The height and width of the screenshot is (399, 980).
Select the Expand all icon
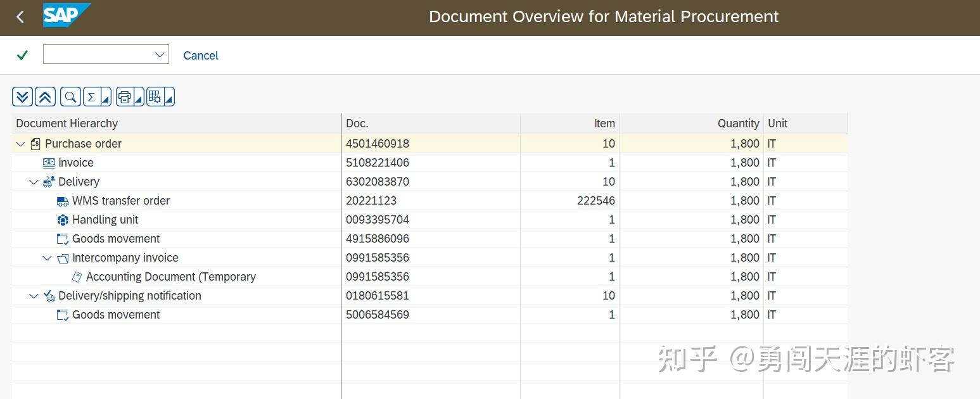pos(22,96)
